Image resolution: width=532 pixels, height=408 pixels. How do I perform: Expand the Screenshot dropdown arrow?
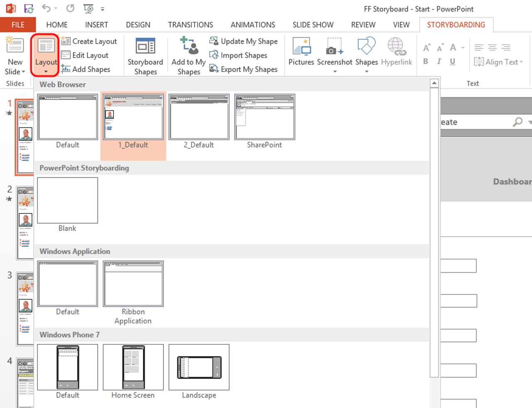pyautogui.click(x=335, y=72)
